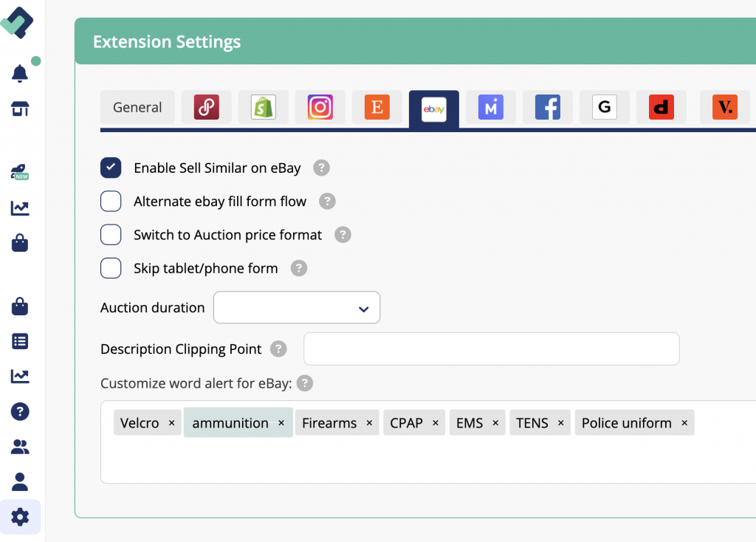Remove the ammunition word tag
Viewport: 756px width, 542px height.
coord(281,423)
